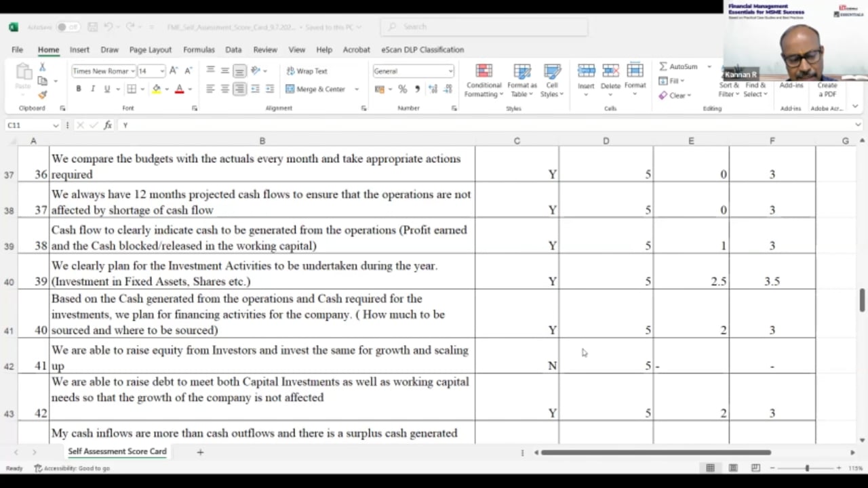Click the Copy icon in Clipboard group
The image size is (868, 488).
click(42, 81)
